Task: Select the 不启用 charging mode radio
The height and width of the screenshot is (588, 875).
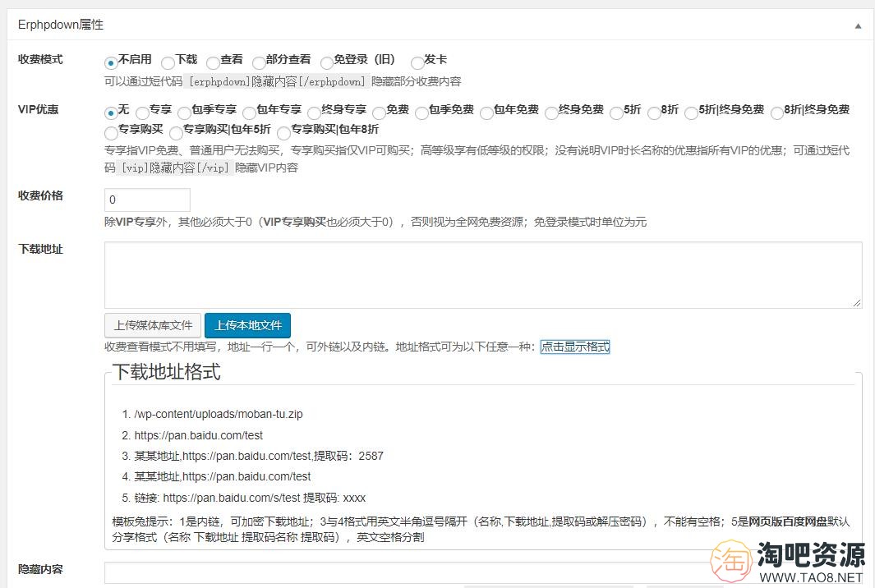Action: coord(110,62)
